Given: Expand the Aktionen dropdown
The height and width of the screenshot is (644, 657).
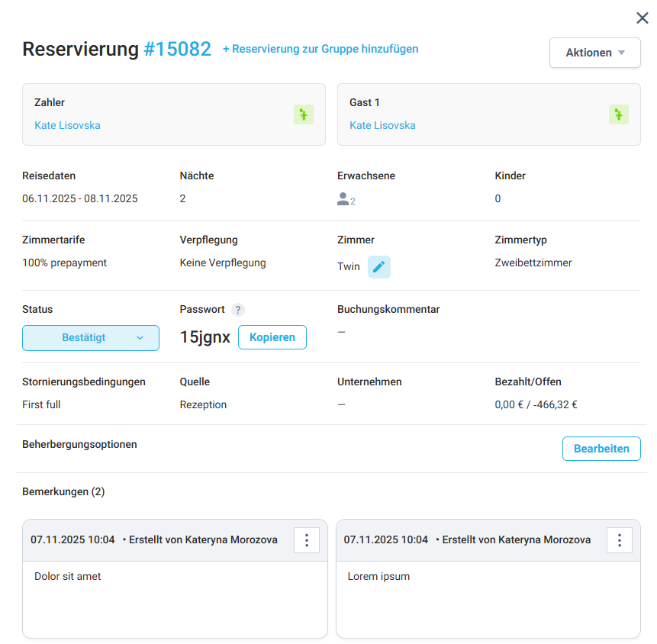Looking at the screenshot, I should click(594, 53).
